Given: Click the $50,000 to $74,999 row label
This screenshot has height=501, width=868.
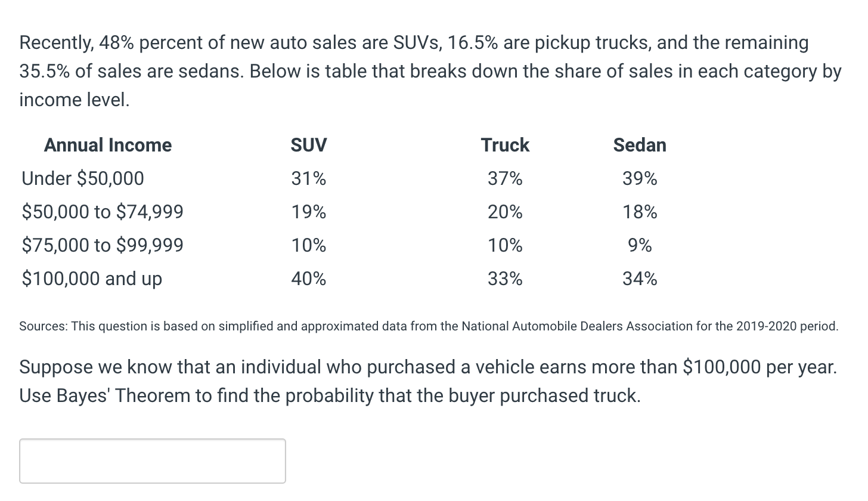Looking at the screenshot, I should [x=103, y=212].
